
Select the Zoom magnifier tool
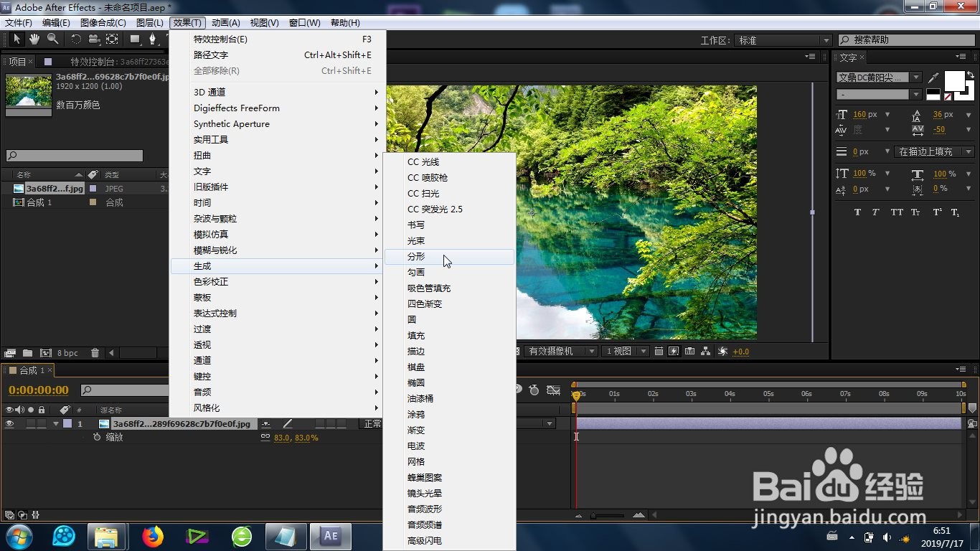coord(52,39)
